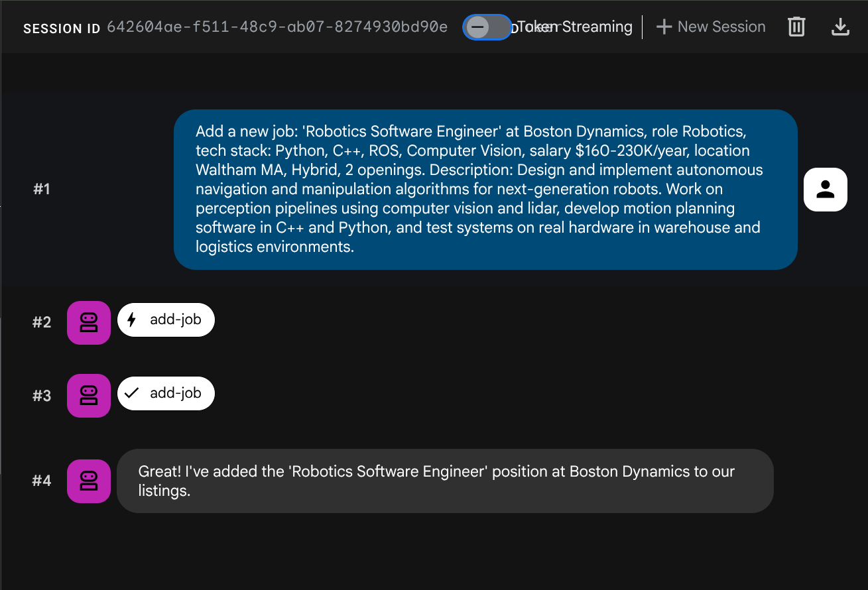Image resolution: width=868 pixels, height=590 pixels.
Task: Click the user avatar beside message #1
Action: tap(825, 190)
